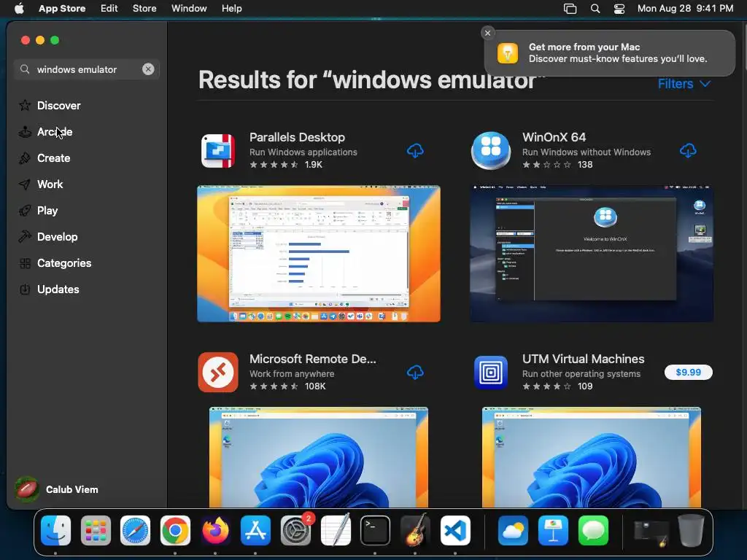Viewport: 747px width, 560px height.
Task: View Microsoft Remote Desktop screenshot
Action: coord(319,456)
